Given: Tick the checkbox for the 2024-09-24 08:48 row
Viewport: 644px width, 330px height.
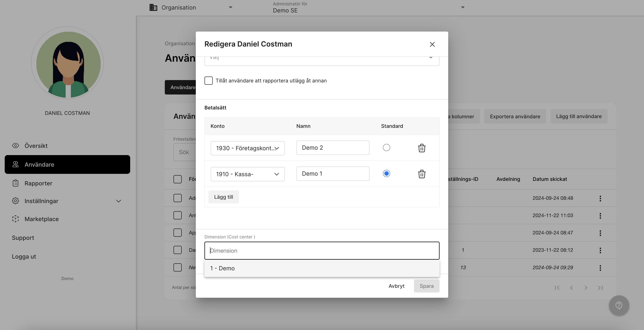Looking at the screenshot, I should coord(178,198).
